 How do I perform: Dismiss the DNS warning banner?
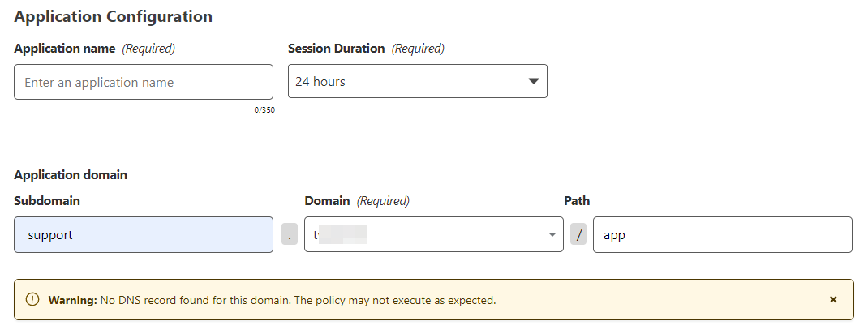pos(833,299)
